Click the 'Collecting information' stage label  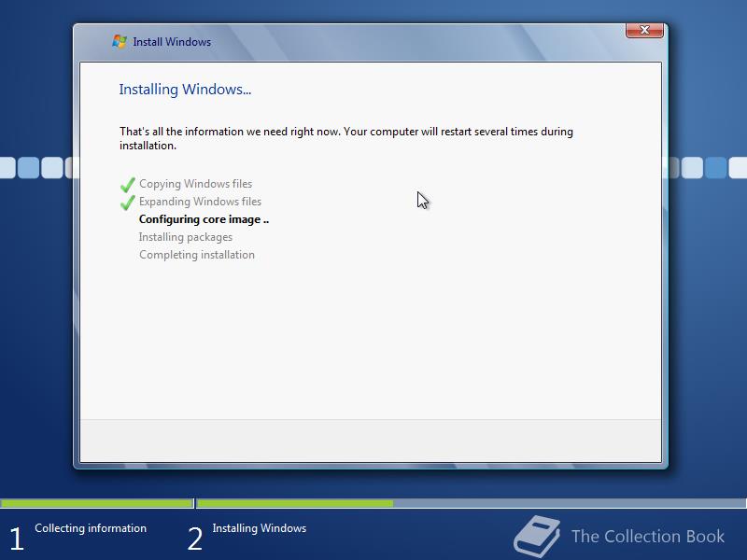91,528
